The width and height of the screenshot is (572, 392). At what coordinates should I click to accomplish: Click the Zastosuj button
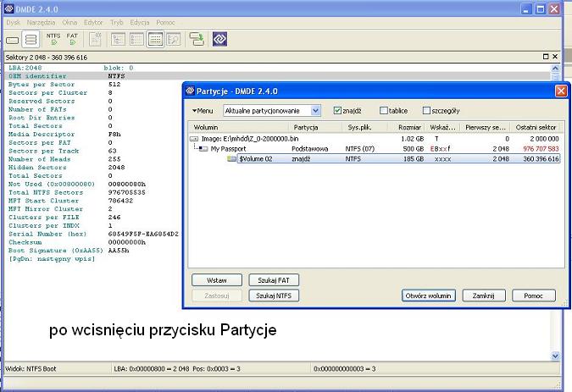point(217,295)
